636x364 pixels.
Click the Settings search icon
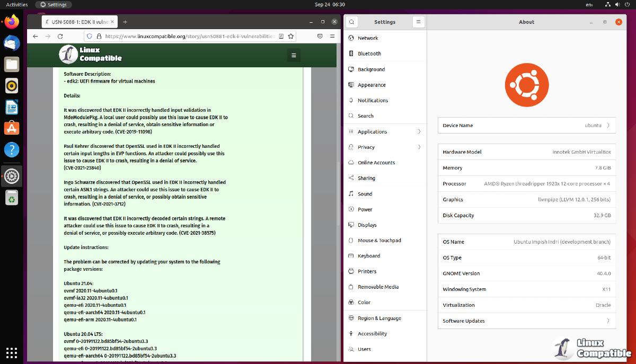(351, 22)
